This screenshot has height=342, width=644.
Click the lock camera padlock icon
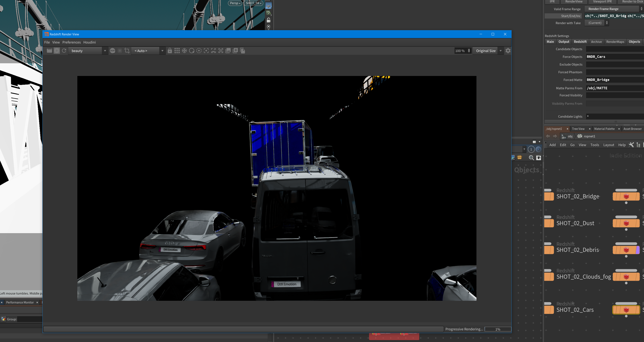point(170,51)
